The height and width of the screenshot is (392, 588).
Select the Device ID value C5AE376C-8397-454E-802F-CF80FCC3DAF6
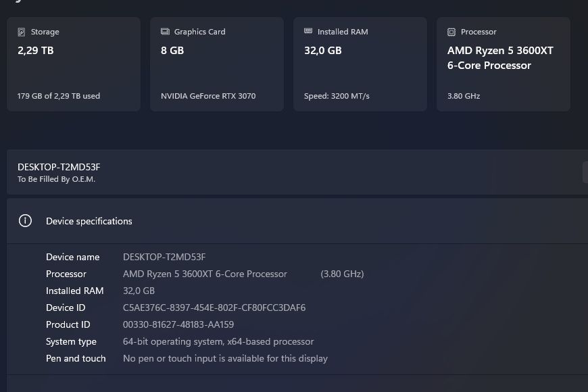214,308
